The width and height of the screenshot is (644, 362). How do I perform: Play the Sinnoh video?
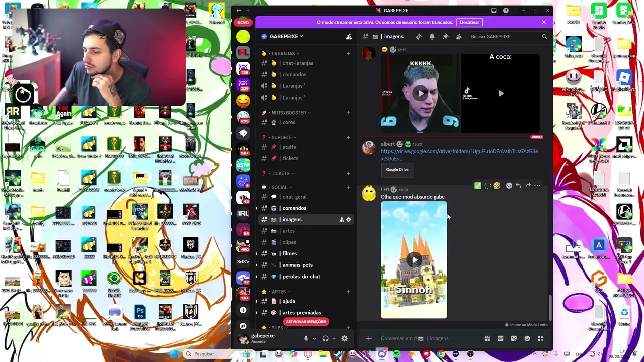click(414, 260)
